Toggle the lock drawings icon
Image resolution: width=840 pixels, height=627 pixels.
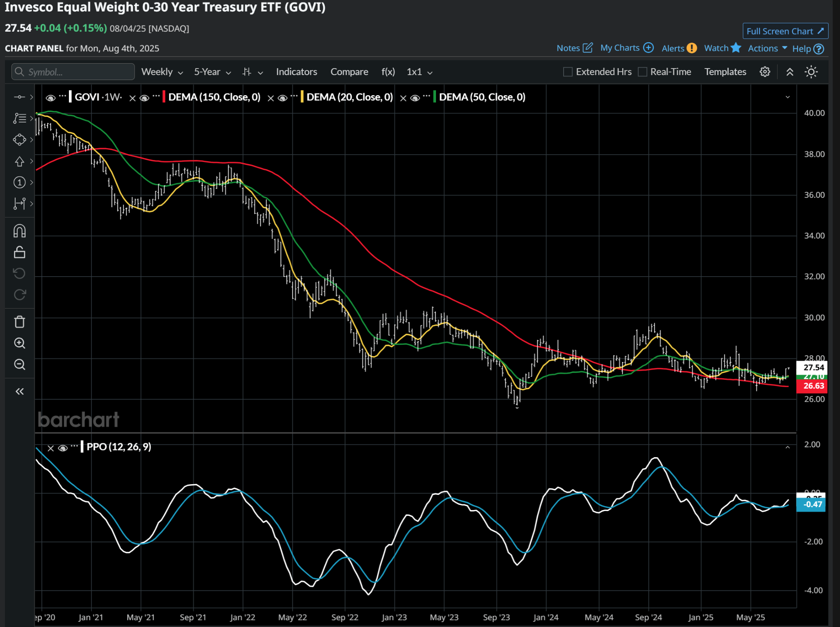coord(19,252)
